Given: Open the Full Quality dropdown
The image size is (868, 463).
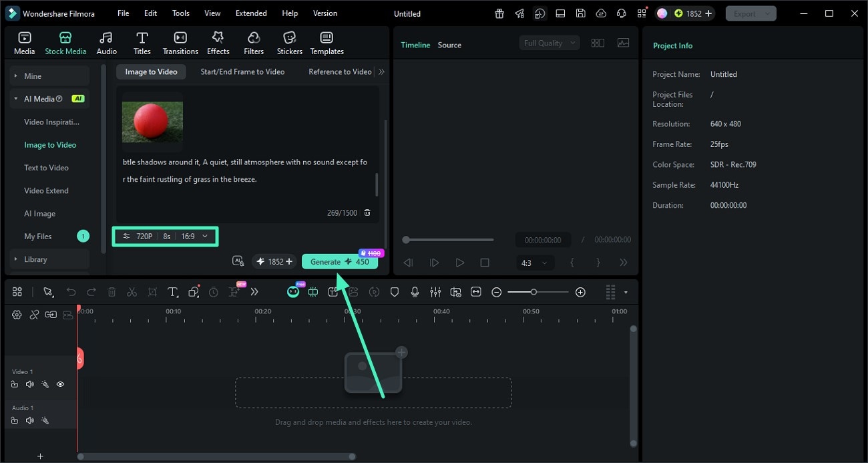Looking at the screenshot, I should 549,42.
